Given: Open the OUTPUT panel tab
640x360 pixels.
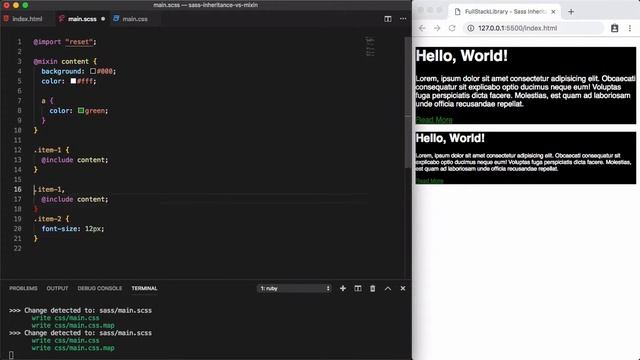Looking at the screenshot, I should [57, 288].
